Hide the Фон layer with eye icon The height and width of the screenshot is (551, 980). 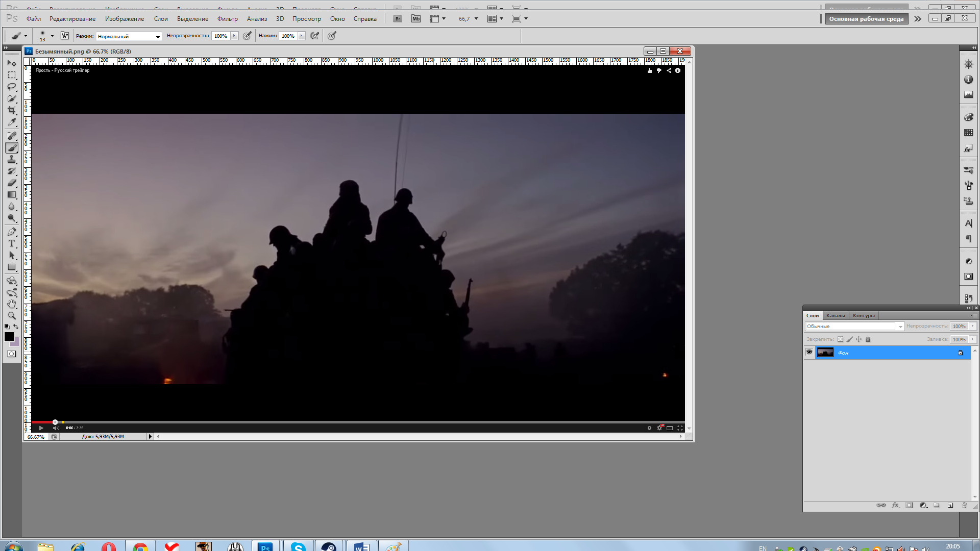coord(809,352)
